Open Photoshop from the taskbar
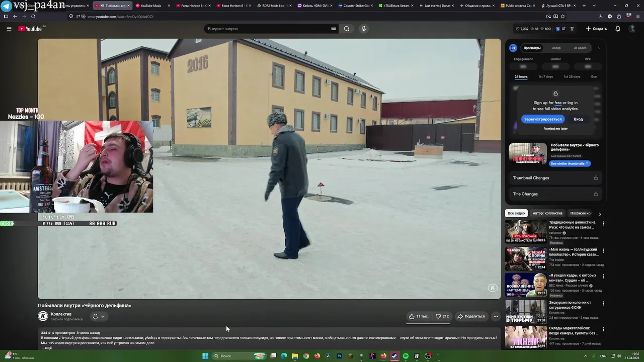 pyautogui.click(x=339, y=356)
